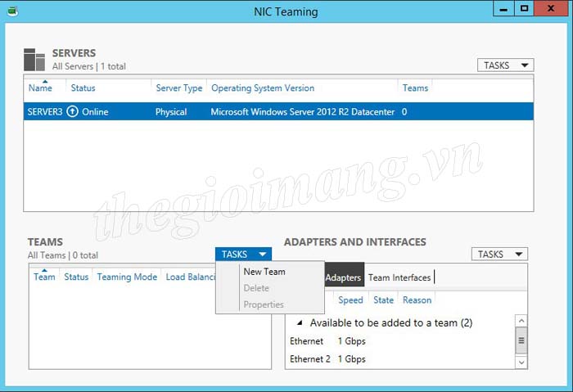Switch to the Team Interfaces tab
573x392 pixels.
(399, 277)
